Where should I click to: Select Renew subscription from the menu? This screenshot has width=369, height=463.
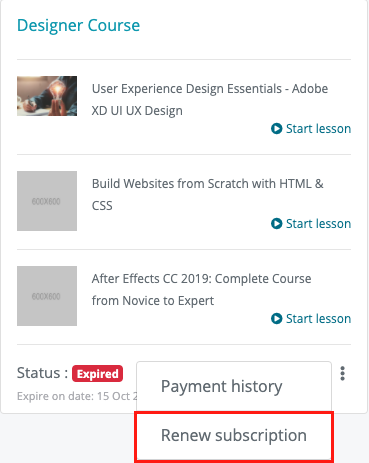pos(234,435)
